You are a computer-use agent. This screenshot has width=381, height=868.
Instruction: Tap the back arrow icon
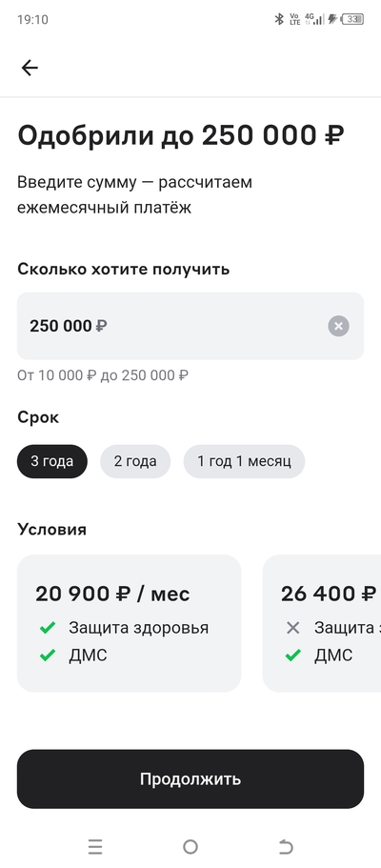click(x=30, y=68)
